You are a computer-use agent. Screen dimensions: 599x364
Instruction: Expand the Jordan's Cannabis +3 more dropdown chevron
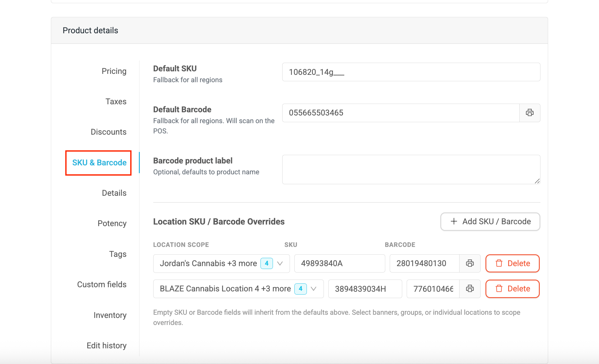tap(280, 263)
